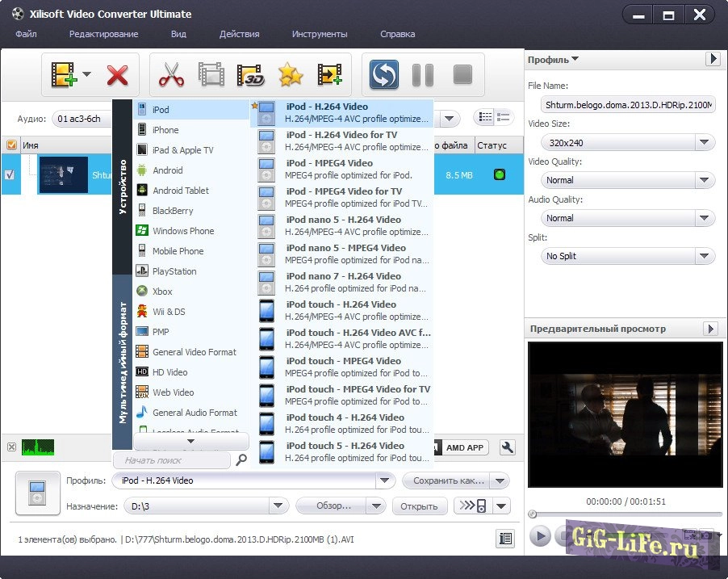Select the scissors clip tool
The width and height of the screenshot is (728, 579).
click(x=171, y=76)
